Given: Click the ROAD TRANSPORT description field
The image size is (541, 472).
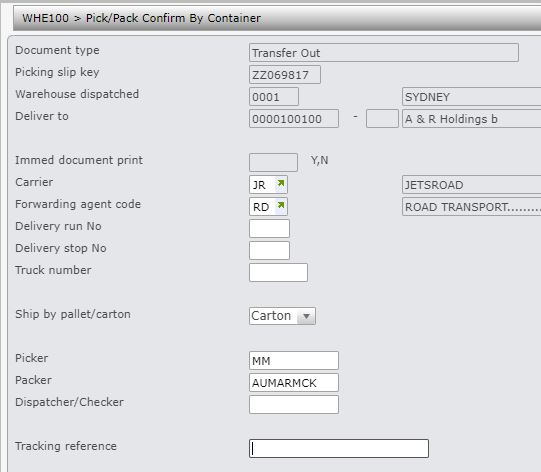Looking at the screenshot, I should (x=471, y=206).
